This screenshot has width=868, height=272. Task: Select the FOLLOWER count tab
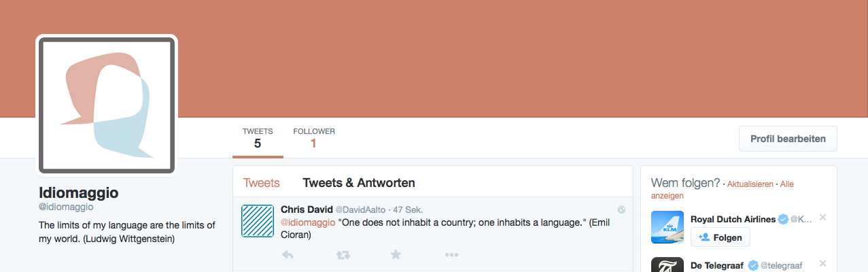[314, 138]
